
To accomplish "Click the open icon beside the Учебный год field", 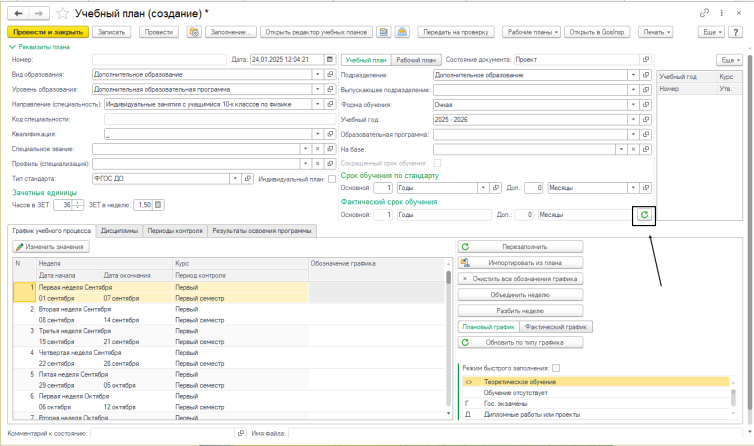I will pyautogui.click(x=646, y=118).
